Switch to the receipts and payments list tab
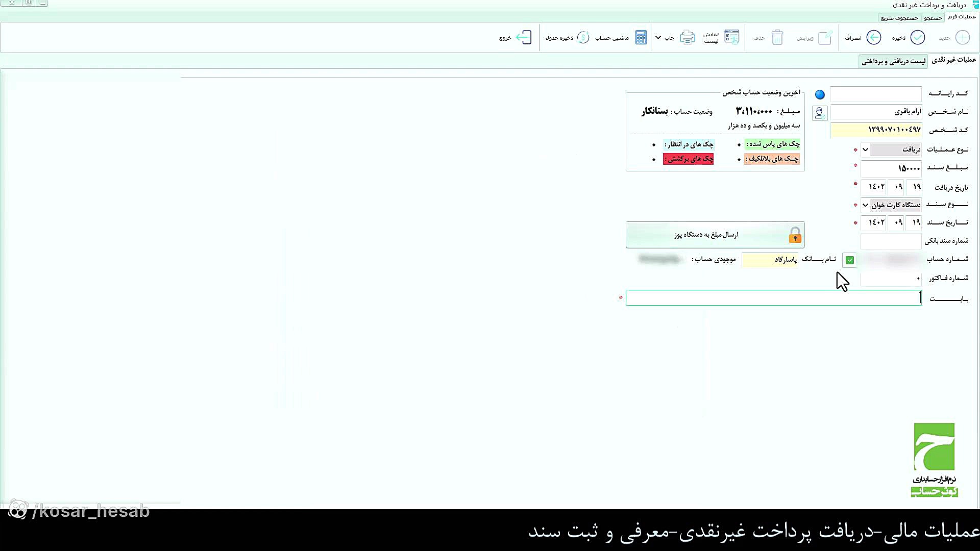The image size is (980, 551). 893,61
